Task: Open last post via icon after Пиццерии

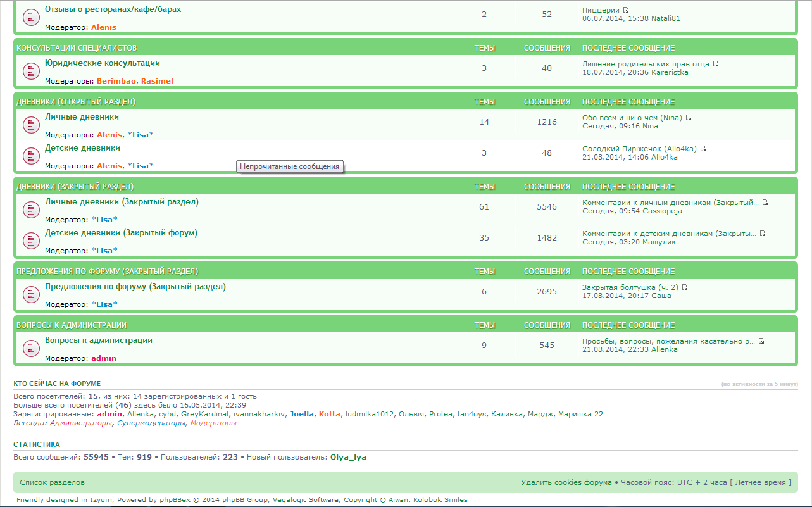Action: coord(626,10)
